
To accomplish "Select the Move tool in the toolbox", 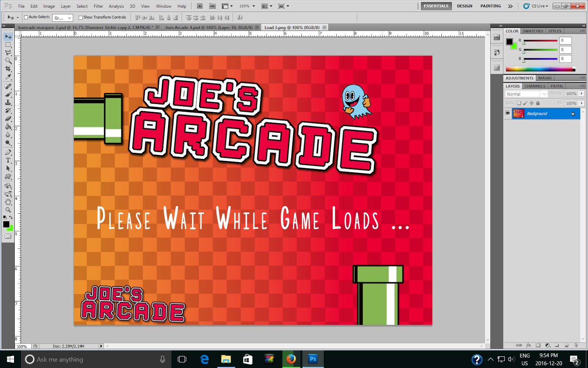I will pos(8,37).
